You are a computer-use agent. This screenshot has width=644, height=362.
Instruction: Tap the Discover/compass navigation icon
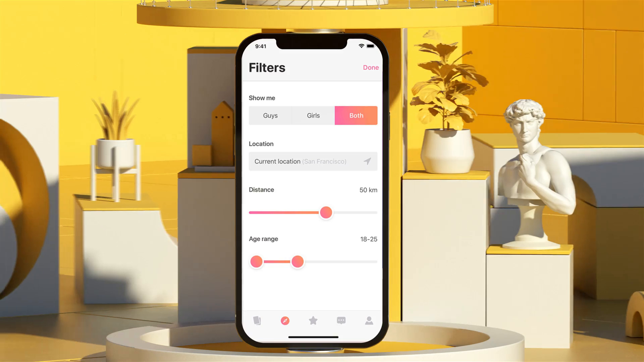285,320
